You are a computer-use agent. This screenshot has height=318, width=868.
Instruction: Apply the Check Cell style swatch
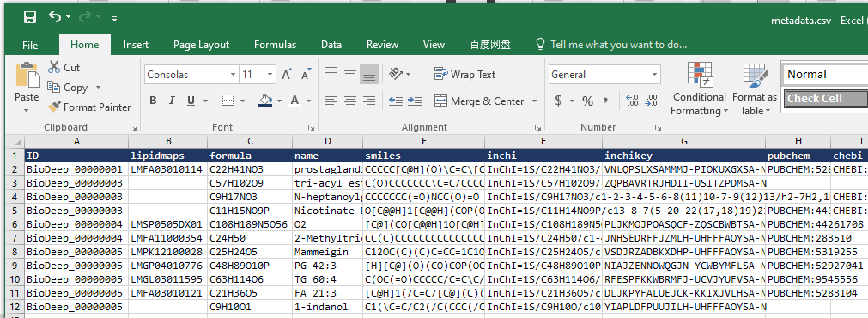[x=825, y=99]
